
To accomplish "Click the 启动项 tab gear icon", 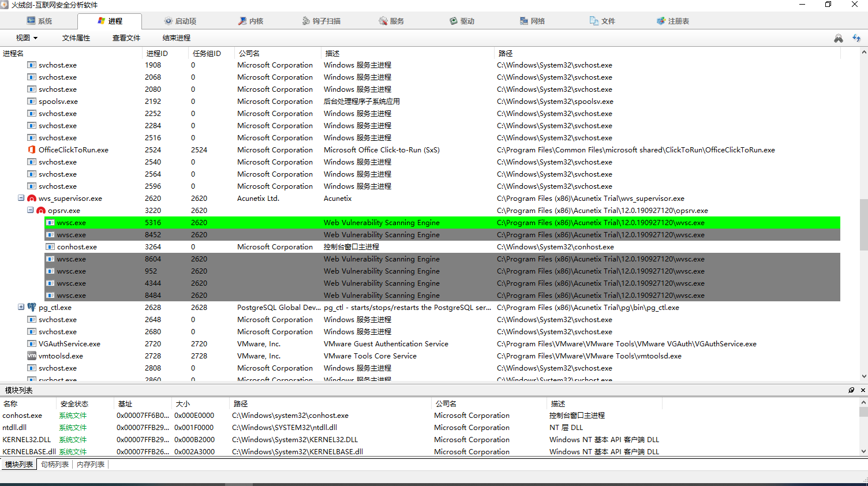I will click(x=169, y=21).
